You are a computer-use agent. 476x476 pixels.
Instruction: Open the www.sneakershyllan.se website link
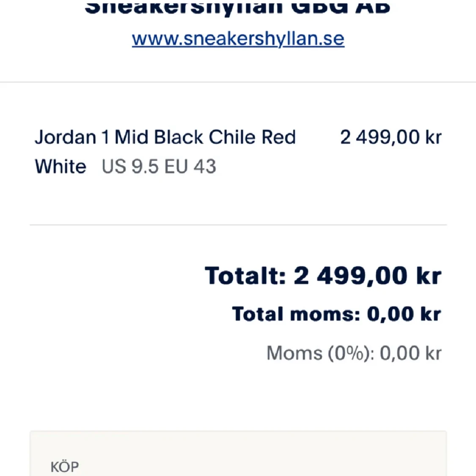coord(238,39)
